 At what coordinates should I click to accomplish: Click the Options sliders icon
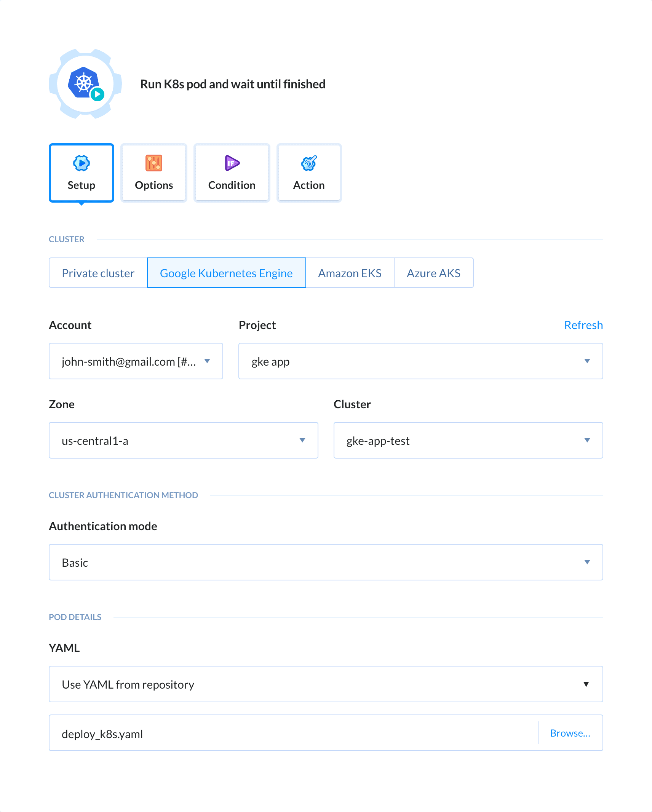153,163
